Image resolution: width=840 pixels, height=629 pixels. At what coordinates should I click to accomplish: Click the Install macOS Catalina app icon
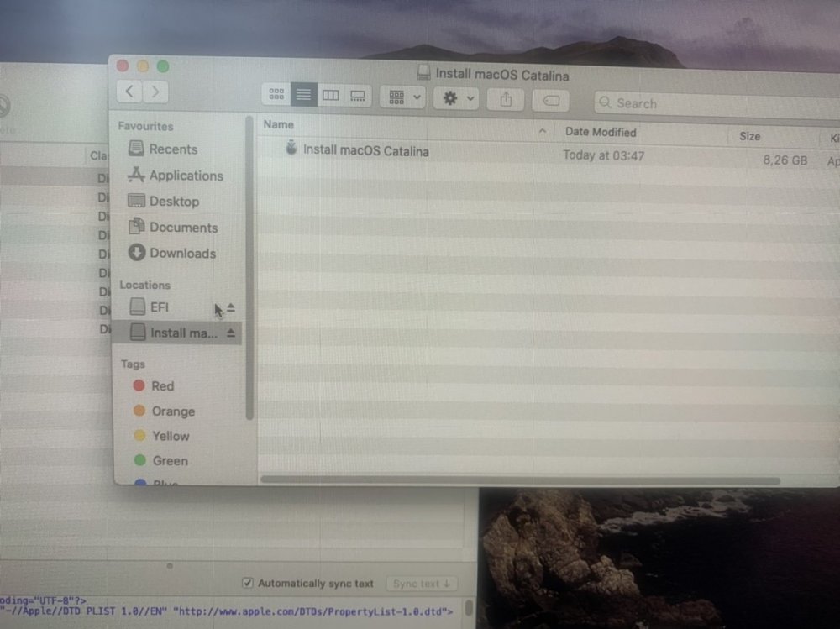tap(291, 147)
